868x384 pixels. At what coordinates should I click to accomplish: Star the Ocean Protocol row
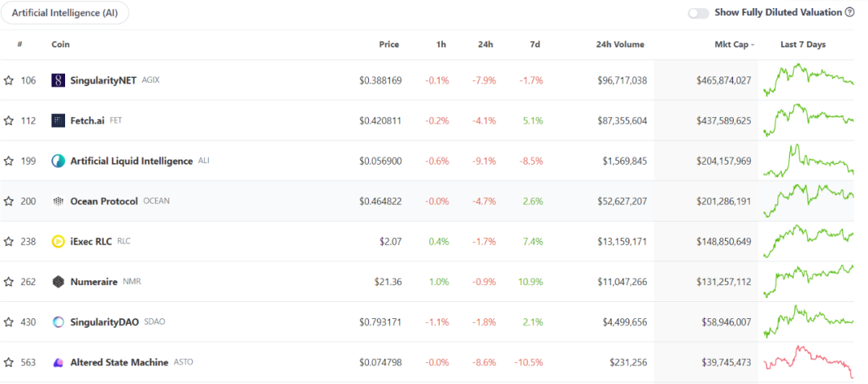click(x=9, y=201)
